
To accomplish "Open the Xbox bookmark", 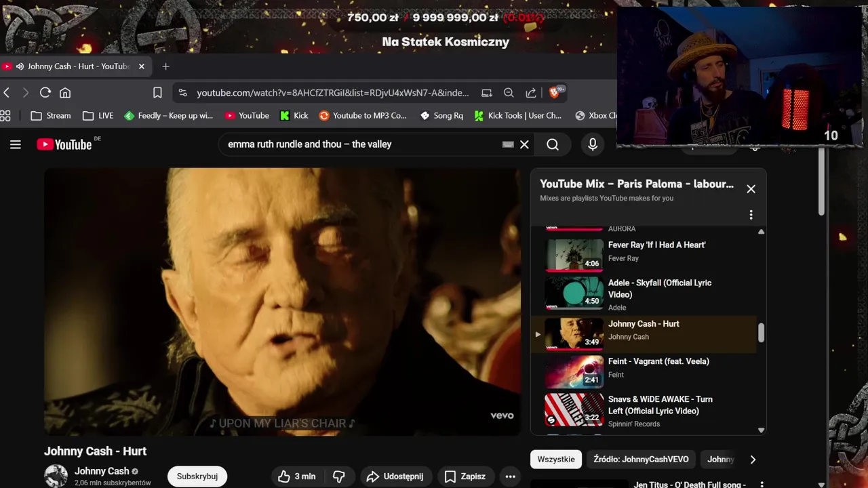I will [596, 116].
